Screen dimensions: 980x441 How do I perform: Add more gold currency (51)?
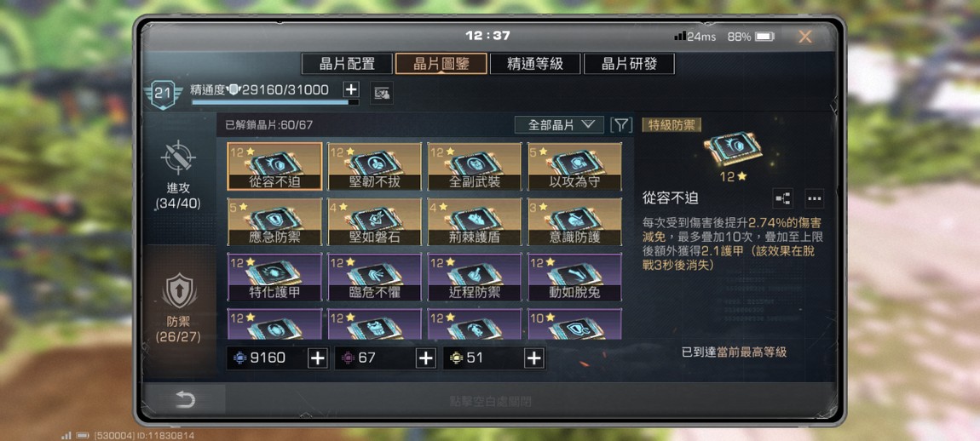click(x=533, y=358)
